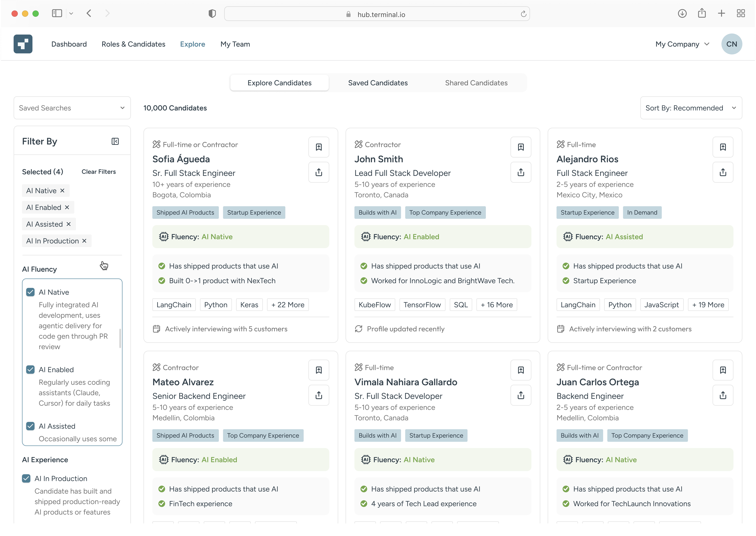
Task: Click the Clear Filters link
Action: point(98,172)
